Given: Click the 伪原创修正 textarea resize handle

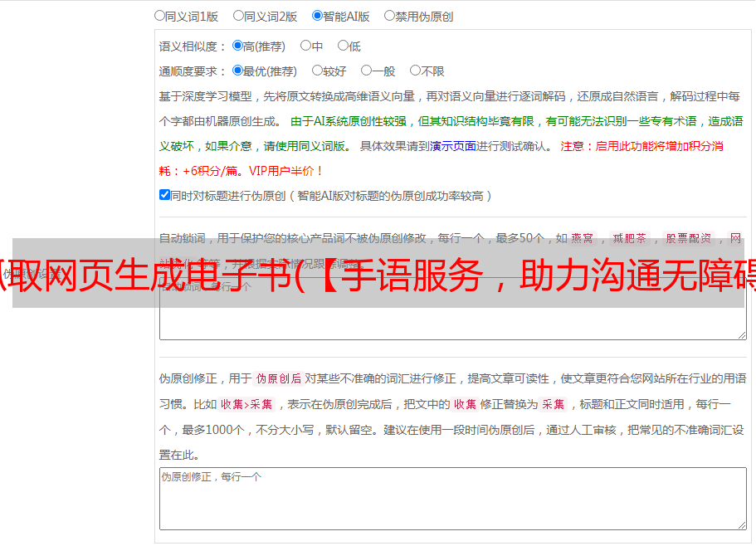Looking at the screenshot, I should coord(742,526).
